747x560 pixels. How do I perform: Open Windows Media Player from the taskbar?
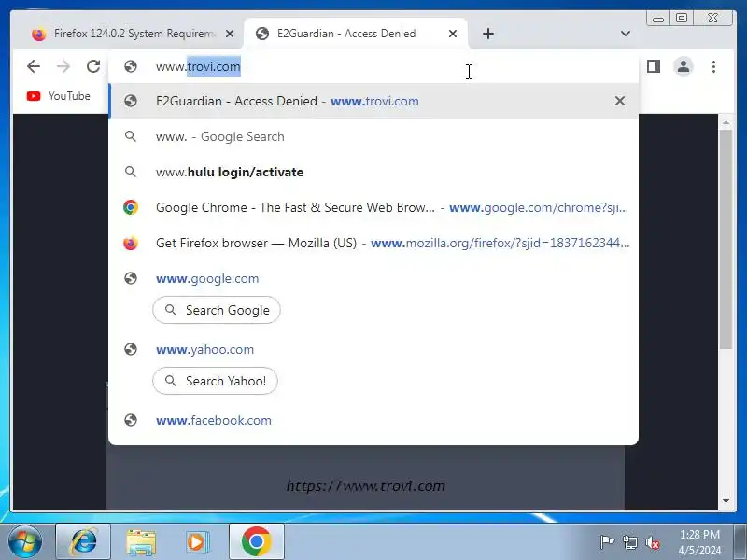197,542
